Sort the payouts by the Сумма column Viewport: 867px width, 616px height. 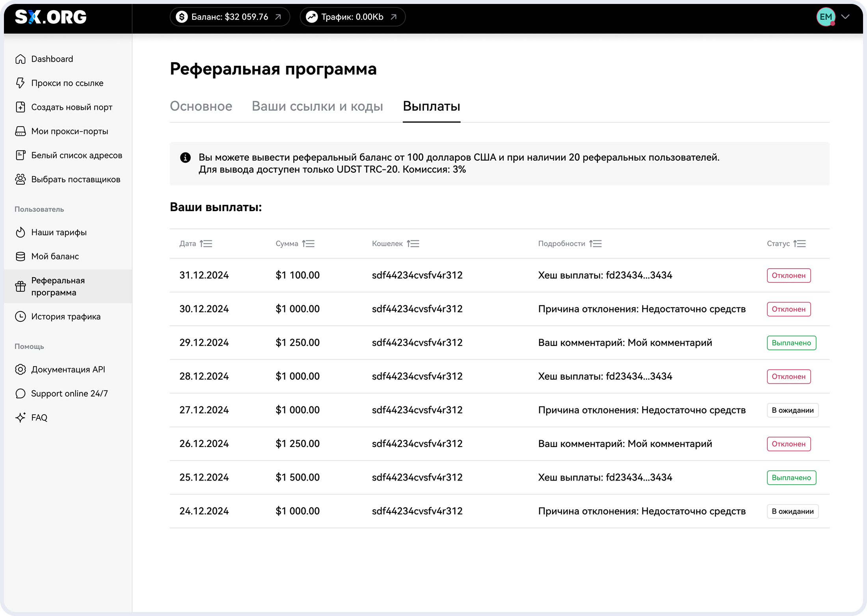point(308,244)
